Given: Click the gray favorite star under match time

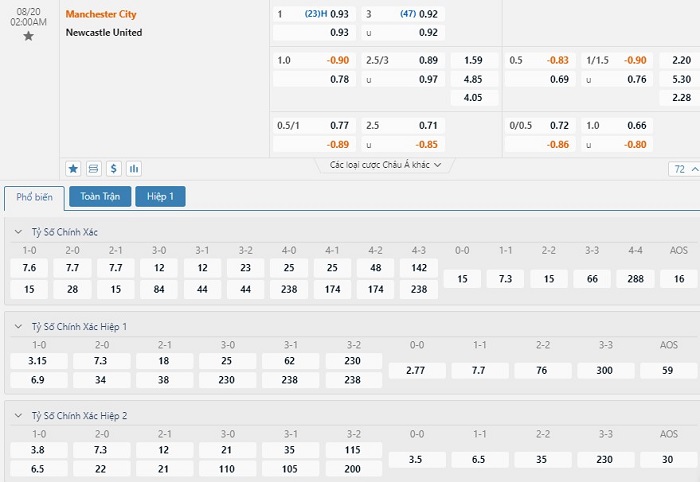Looking at the screenshot, I should point(28,36).
